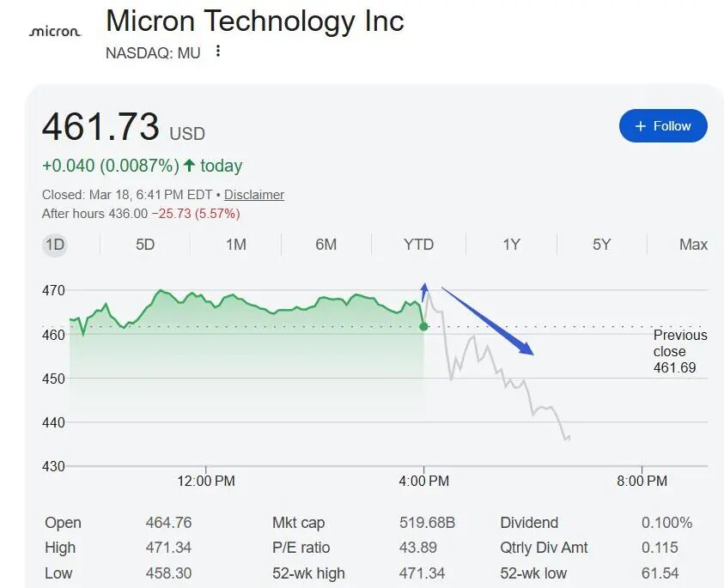Select the Max time range
Viewport: 724px width, 588px height.
point(692,245)
